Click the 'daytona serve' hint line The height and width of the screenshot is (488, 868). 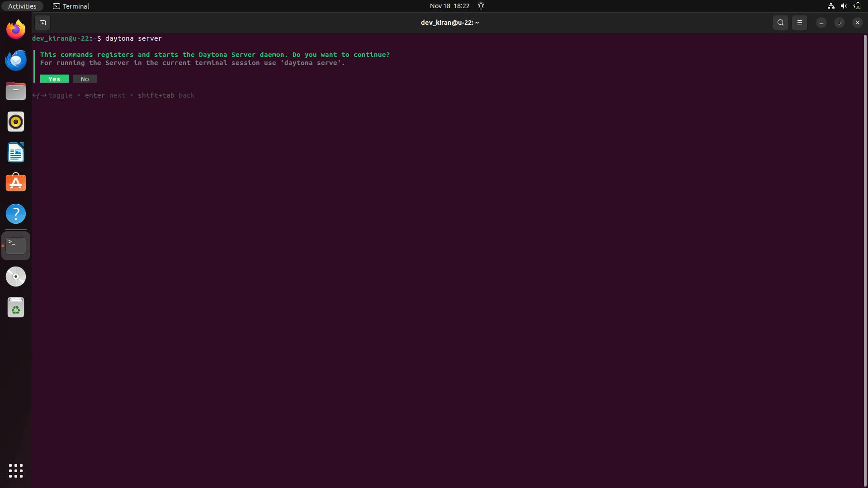click(192, 63)
